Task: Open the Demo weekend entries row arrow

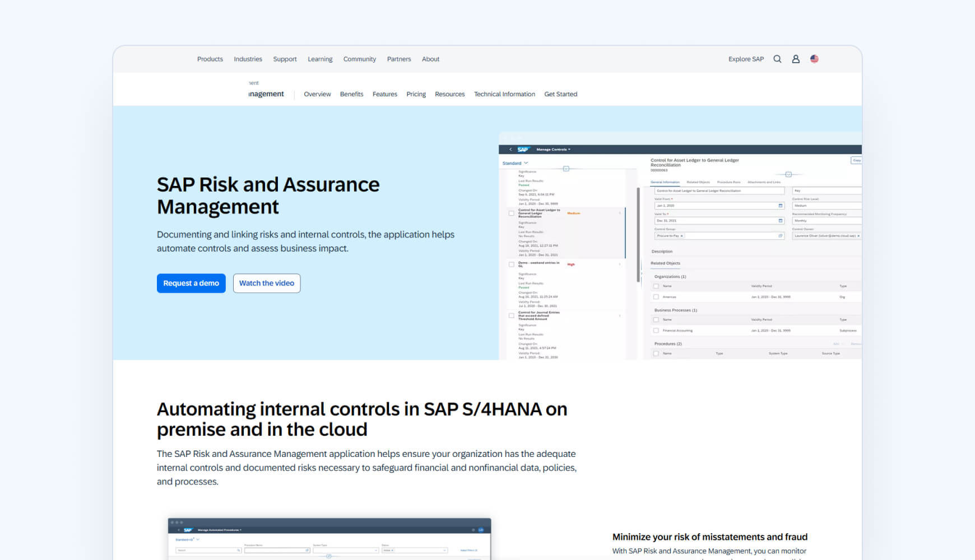Action: coord(620,264)
